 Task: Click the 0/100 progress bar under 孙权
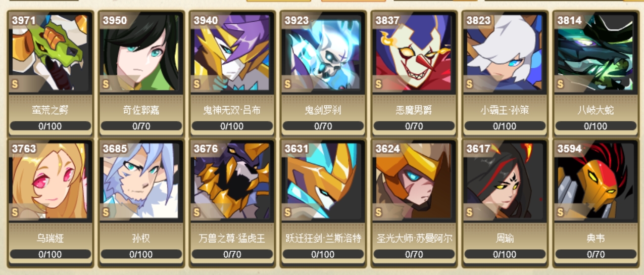click(x=141, y=254)
